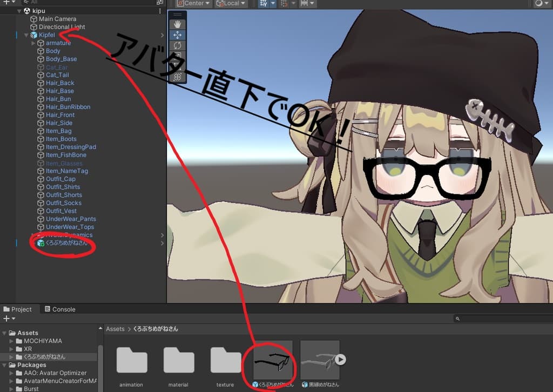This screenshot has height=392, width=553.
Task: Select the Hand tool in the Scene toolbar
Action: coord(178,24)
